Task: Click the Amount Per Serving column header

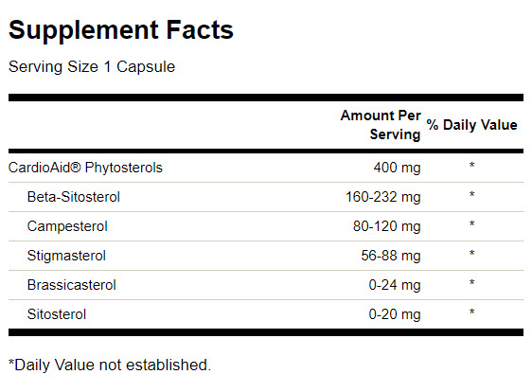Action: 381,125
